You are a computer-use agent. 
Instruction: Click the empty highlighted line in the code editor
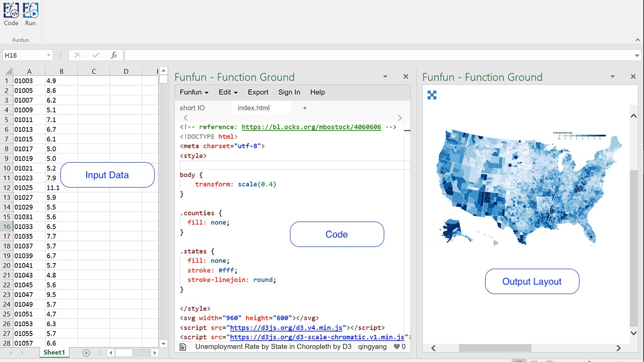(295, 165)
